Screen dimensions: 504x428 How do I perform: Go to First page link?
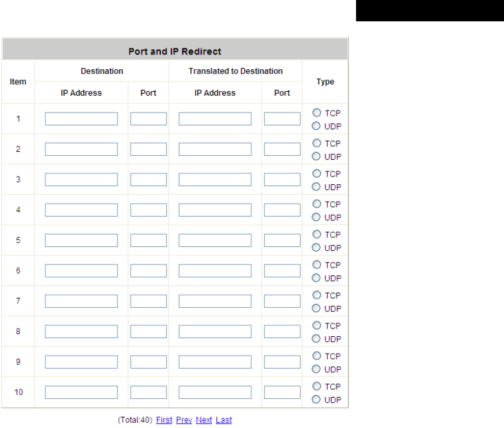click(164, 420)
